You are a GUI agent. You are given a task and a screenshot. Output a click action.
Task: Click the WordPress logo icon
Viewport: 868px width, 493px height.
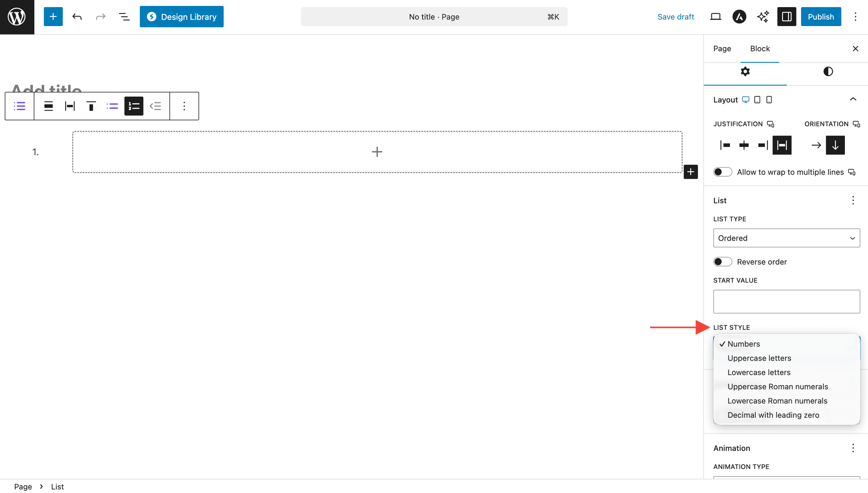tap(17, 17)
